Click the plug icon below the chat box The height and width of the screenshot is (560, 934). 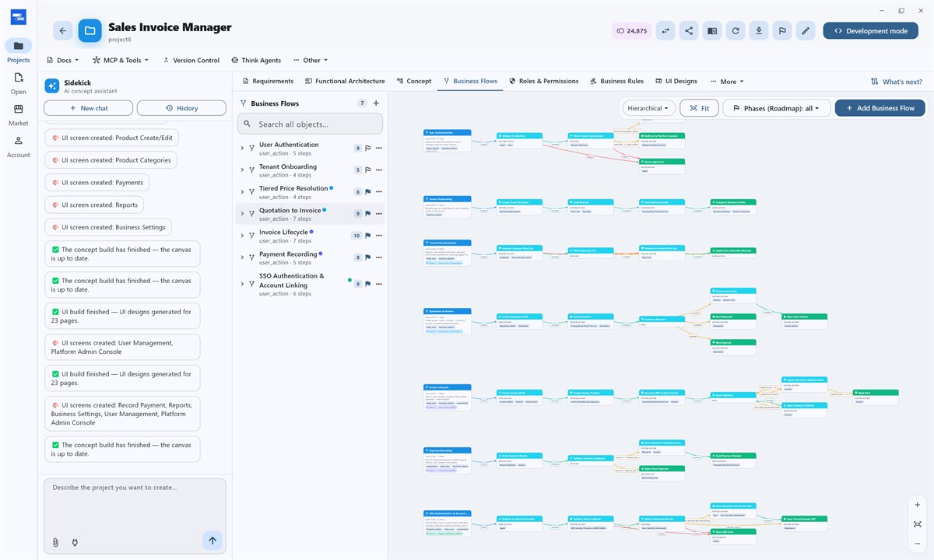point(75,542)
